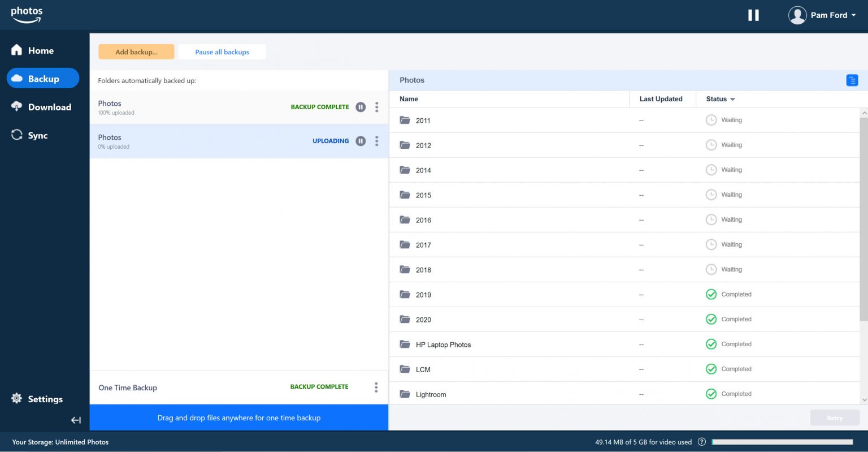Open options menu for uploading Photos backup
868x452 pixels.
click(376, 141)
